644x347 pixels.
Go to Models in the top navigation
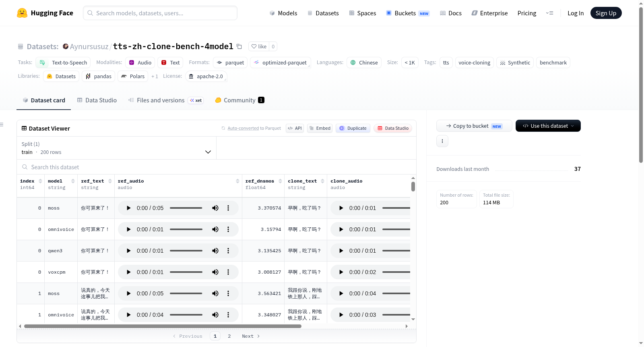[x=283, y=13]
